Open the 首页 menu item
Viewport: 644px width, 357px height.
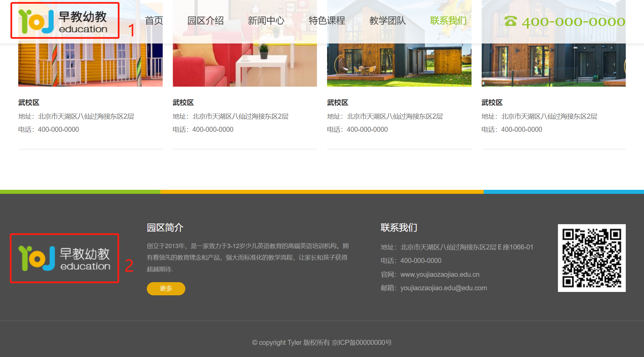pos(154,21)
